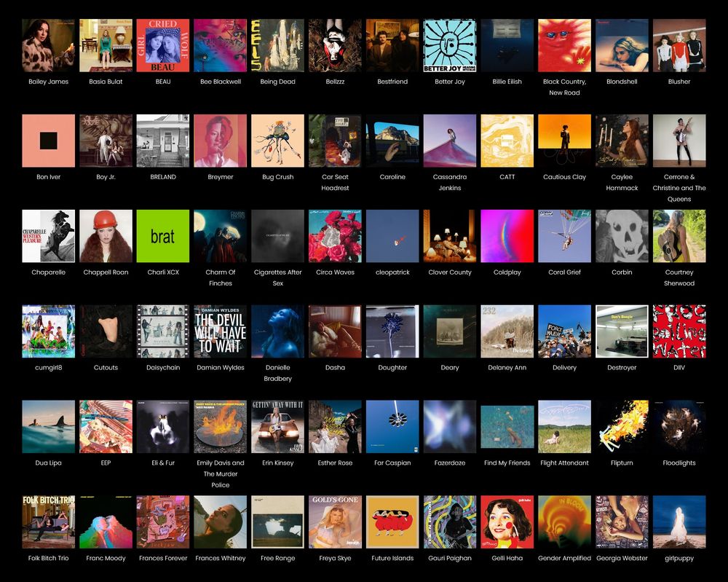Click the Erin Kinsey car album cover

277,426
